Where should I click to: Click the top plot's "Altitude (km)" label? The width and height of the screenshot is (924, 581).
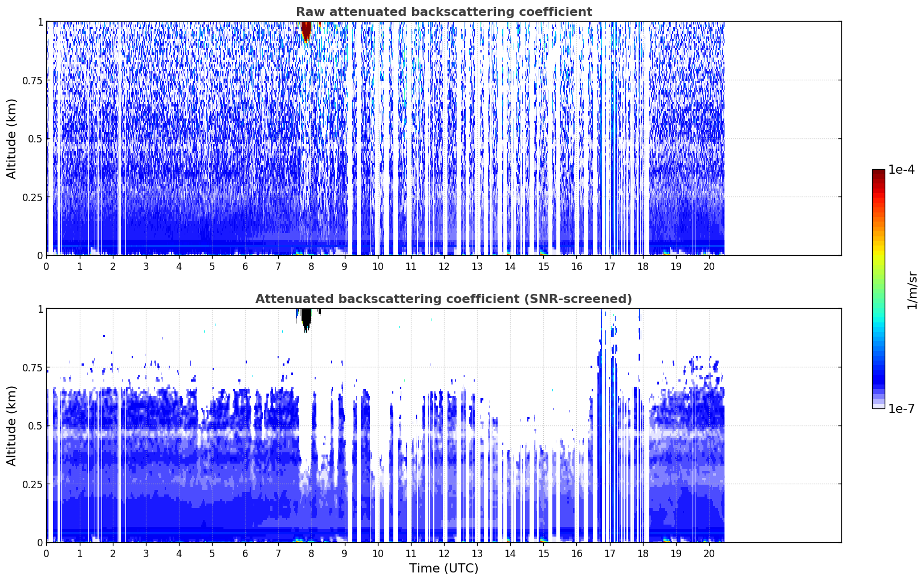pos(12,138)
